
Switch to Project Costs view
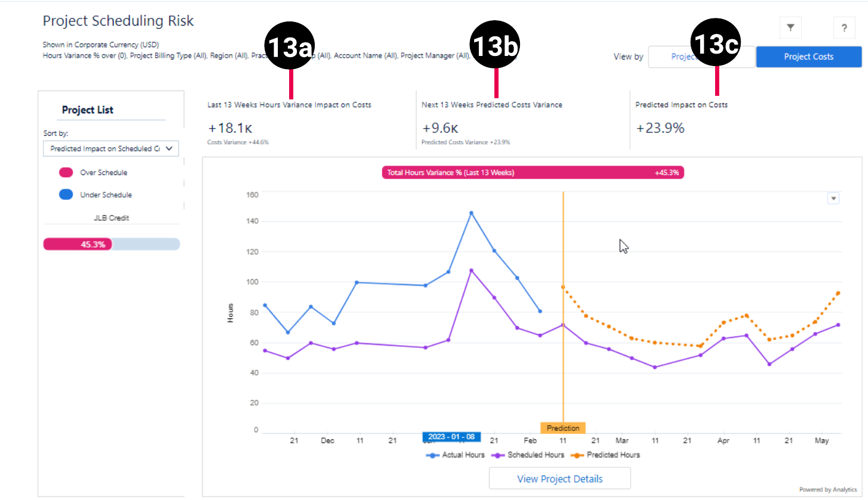808,57
